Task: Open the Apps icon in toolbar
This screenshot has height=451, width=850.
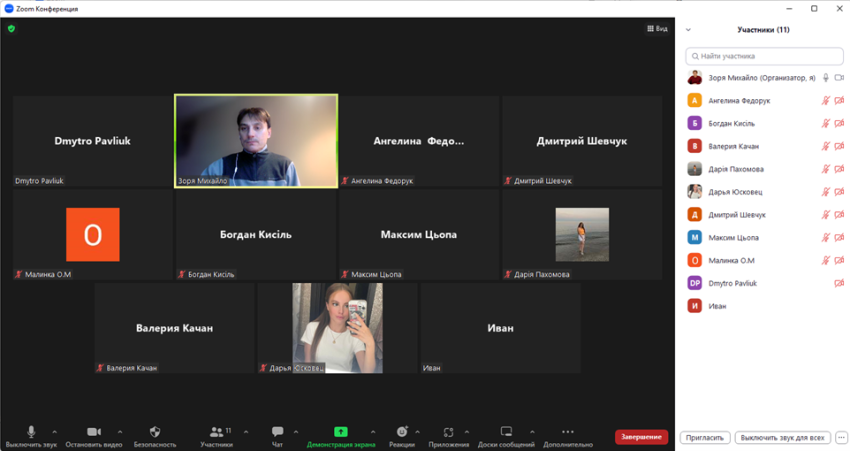Action: pyautogui.click(x=448, y=432)
